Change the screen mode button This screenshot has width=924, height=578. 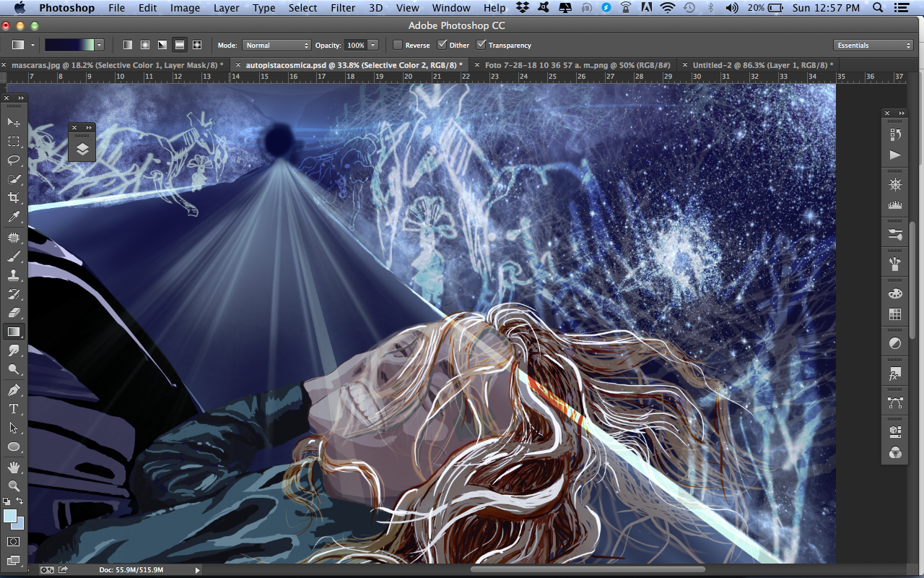pyautogui.click(x=14, y=560)
